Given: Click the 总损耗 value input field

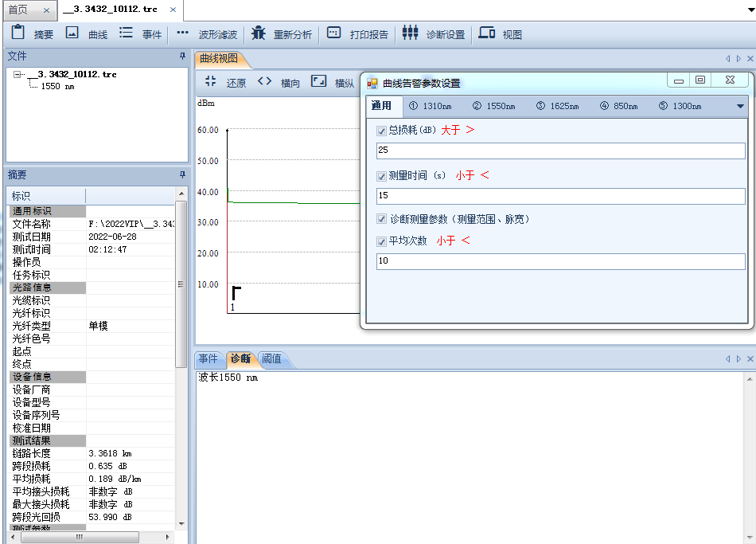Looking at the screenshot, I should click(560, 151).
